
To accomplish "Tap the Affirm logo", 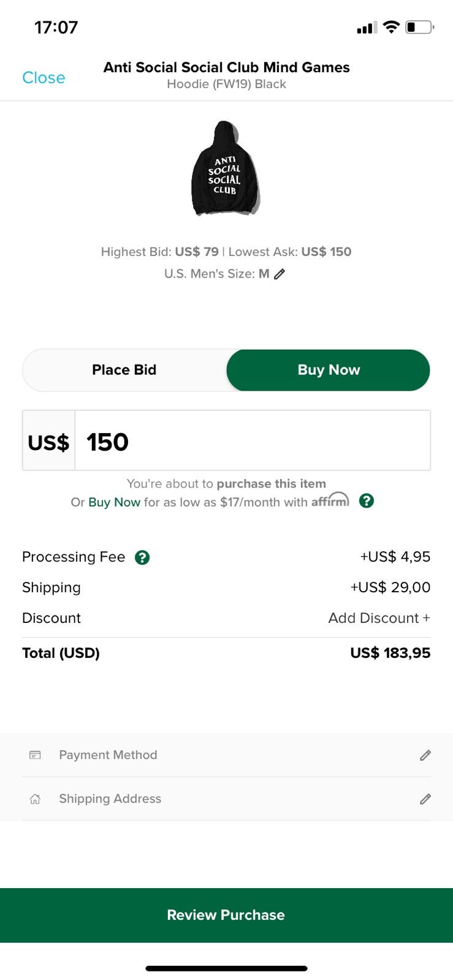I will [x=330, y=500].
